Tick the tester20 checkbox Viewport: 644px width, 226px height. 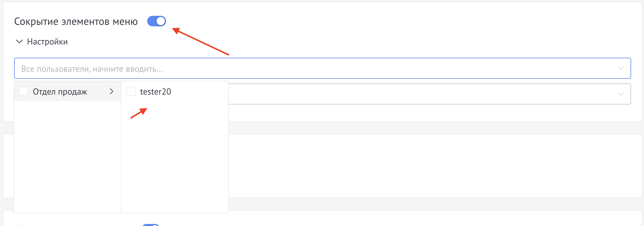pos(131,91)
